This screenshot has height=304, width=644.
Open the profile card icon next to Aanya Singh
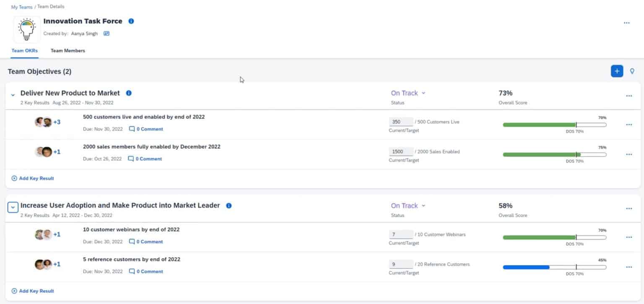(x=106, y=33)
